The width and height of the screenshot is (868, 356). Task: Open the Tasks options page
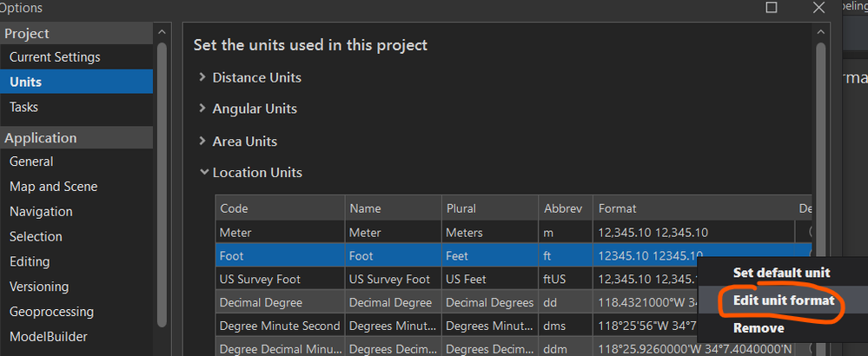(23, 108)
